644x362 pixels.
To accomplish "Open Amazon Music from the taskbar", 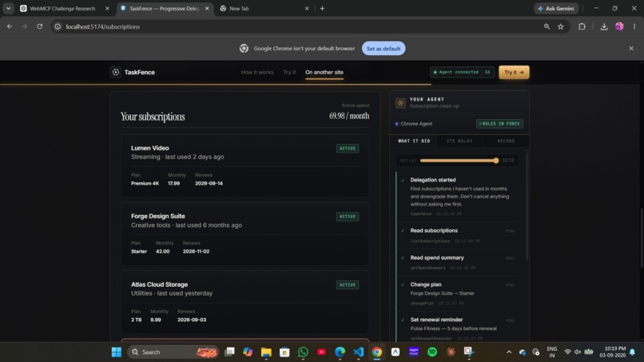I will tap(414, 352).
